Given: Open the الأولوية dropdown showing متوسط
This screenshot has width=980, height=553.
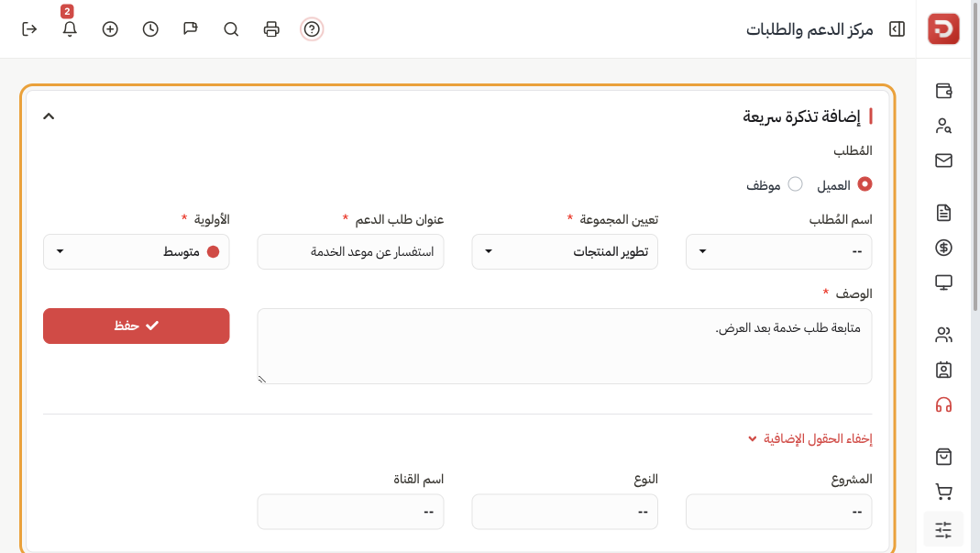Looking at the screenshot, I should click(x=137, y=251).
